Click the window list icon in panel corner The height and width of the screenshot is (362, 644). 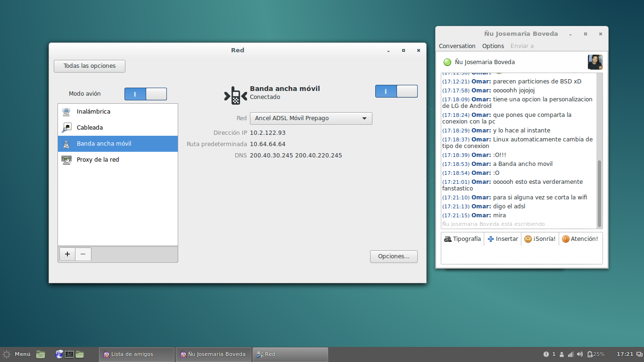click(639, 354)
